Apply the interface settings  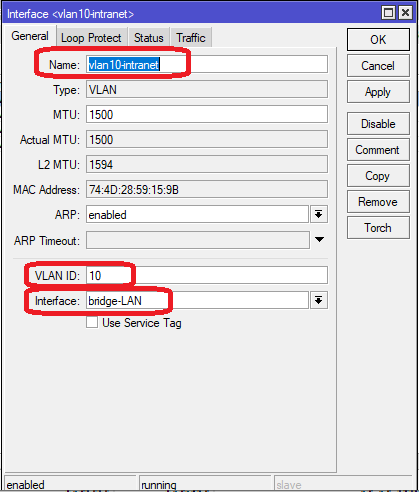coord(378,92)
